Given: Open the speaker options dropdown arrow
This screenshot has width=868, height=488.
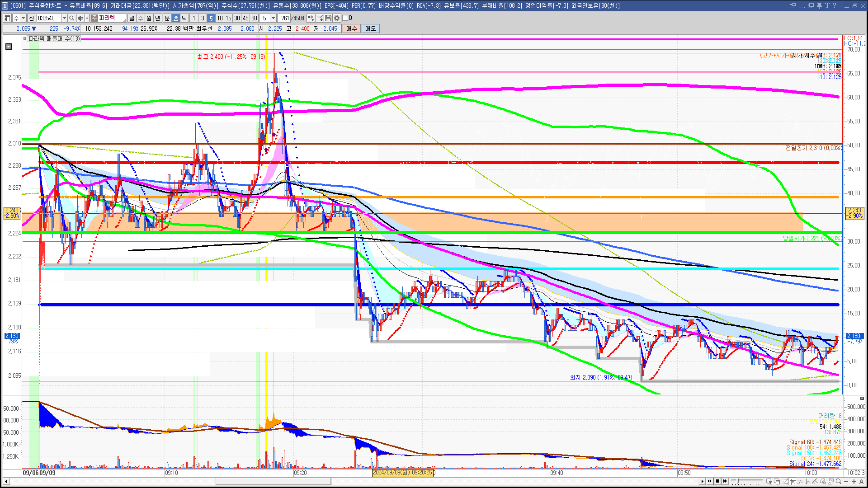Looking at the screenshot, I should click(x=86, y=18).
